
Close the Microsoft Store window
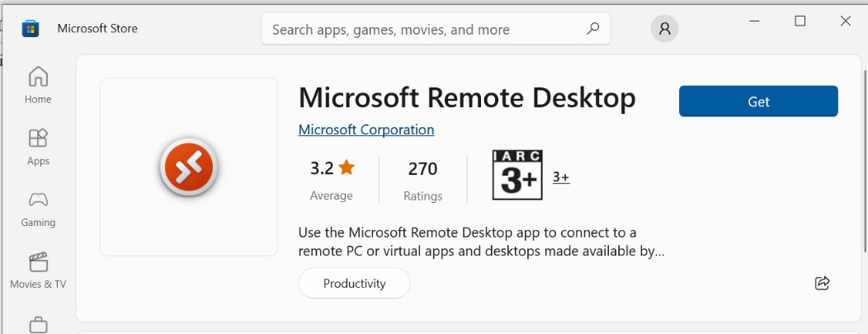pos(845,21)
